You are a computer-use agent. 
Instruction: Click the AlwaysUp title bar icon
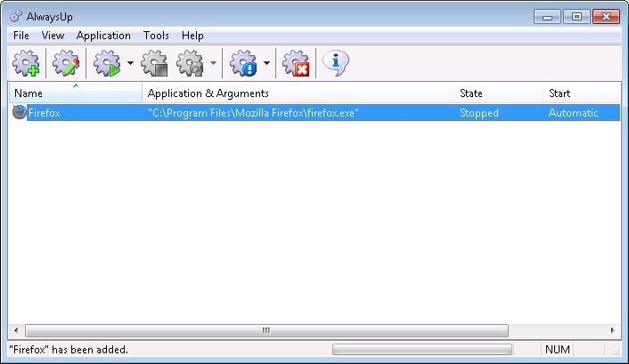coord(16,16)
